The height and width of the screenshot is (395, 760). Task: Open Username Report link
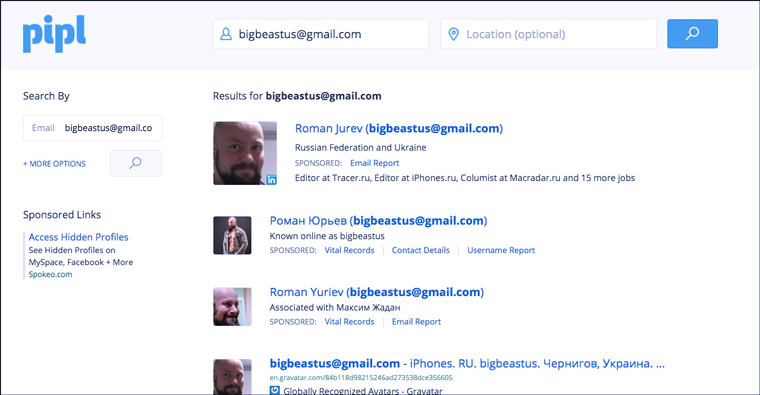pos(501,250)
